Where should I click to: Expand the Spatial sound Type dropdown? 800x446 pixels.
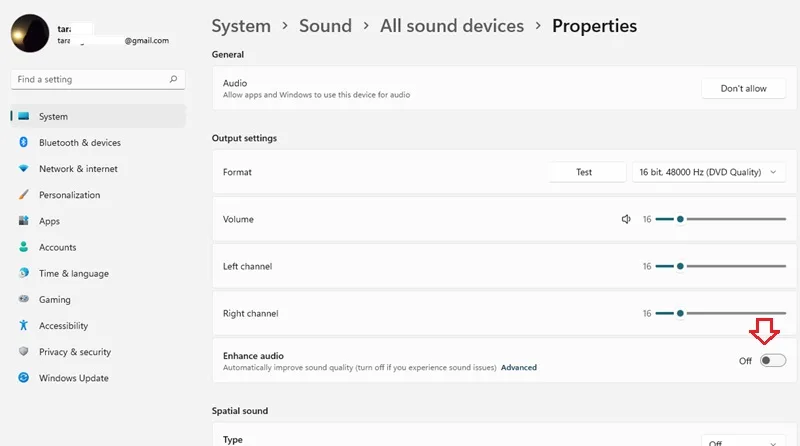tap(743, 442)
